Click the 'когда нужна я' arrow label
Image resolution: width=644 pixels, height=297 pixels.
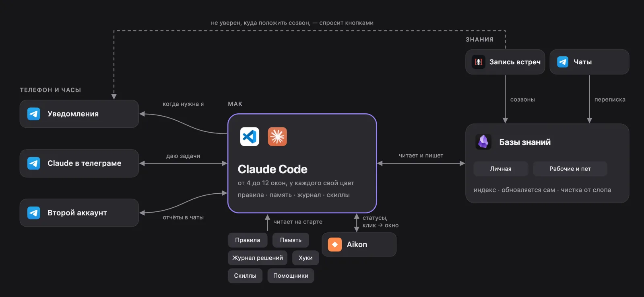pyautogui.click(x=183, y=104)
